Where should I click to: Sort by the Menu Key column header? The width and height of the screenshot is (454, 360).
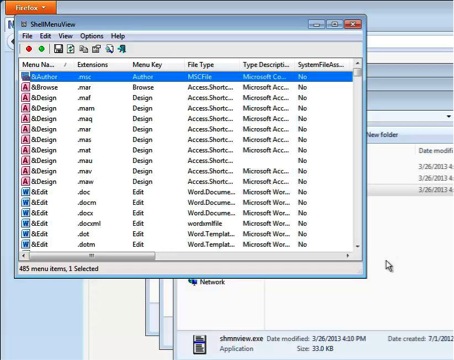click(157, 65)
